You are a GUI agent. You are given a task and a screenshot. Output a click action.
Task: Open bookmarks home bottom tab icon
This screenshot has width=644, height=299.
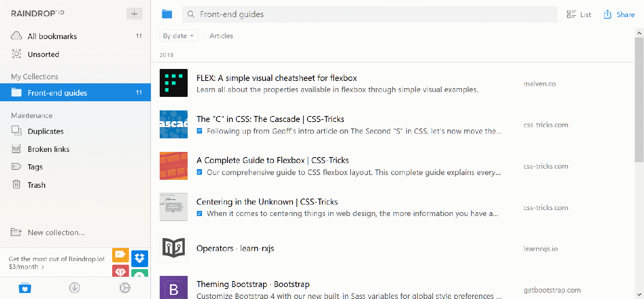click(25, 288)
